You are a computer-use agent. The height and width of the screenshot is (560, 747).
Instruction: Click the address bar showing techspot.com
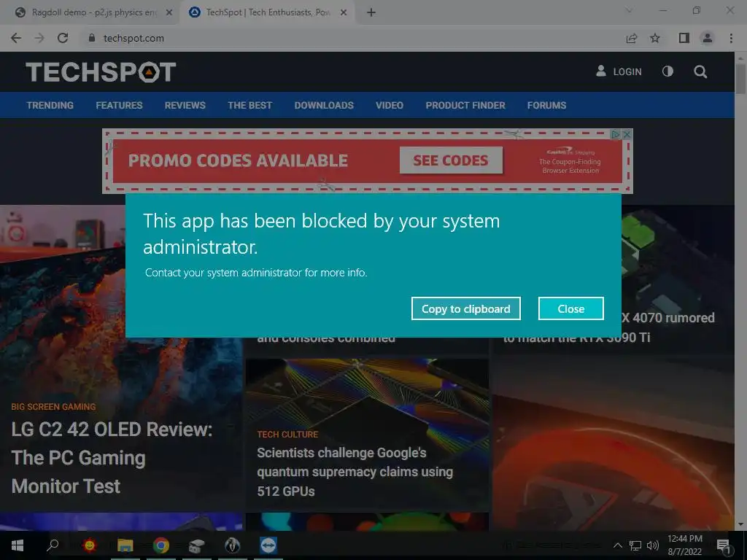point(352,38)
